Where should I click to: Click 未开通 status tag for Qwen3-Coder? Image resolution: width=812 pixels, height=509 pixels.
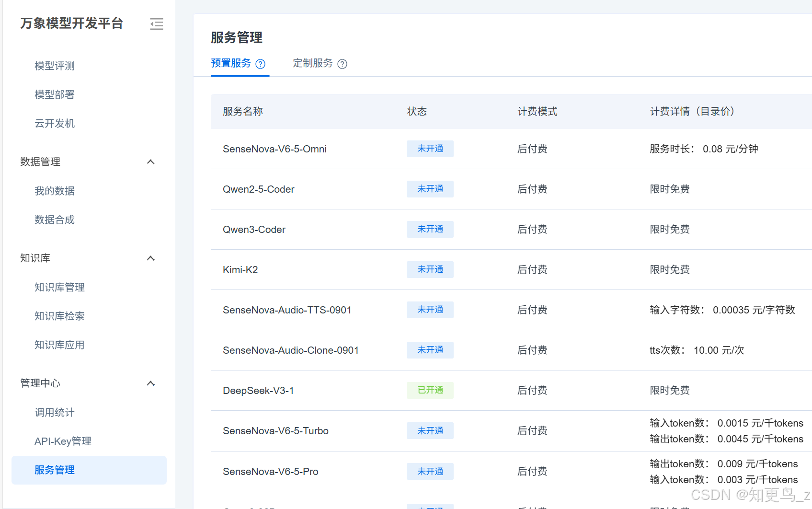pyautogui.click(x=430, y=229)
